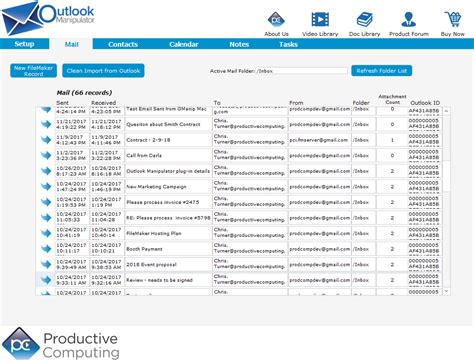
Task: Click arrow icon for Contract - 2-9-18 row
Action: coord(46,140)
